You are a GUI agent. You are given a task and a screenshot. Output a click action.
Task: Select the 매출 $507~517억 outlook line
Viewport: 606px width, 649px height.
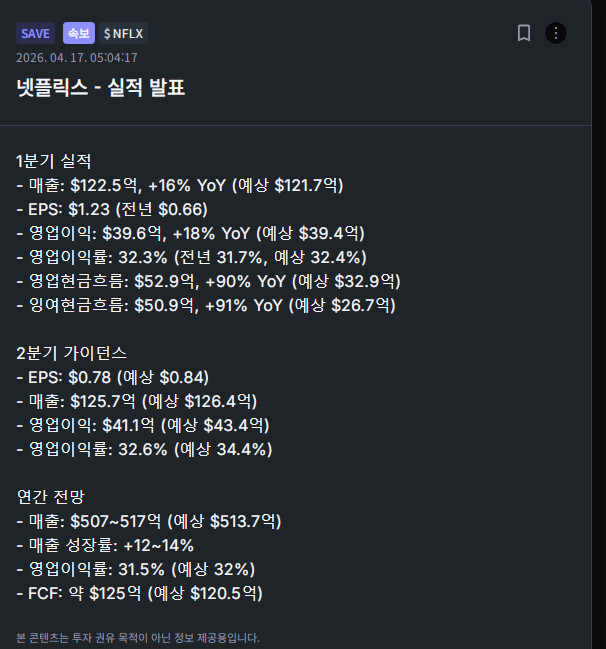tap(149, 521)
